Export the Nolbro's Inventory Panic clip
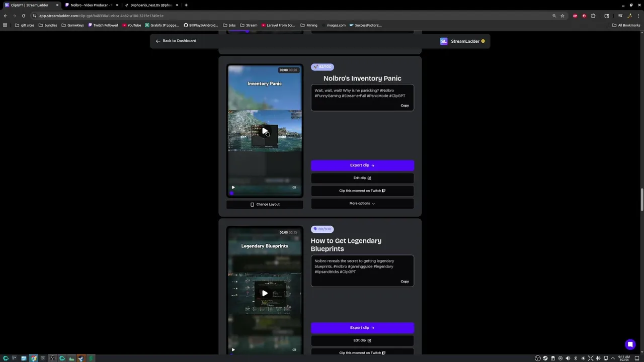 pyautogui.click(x=362, y=165)
